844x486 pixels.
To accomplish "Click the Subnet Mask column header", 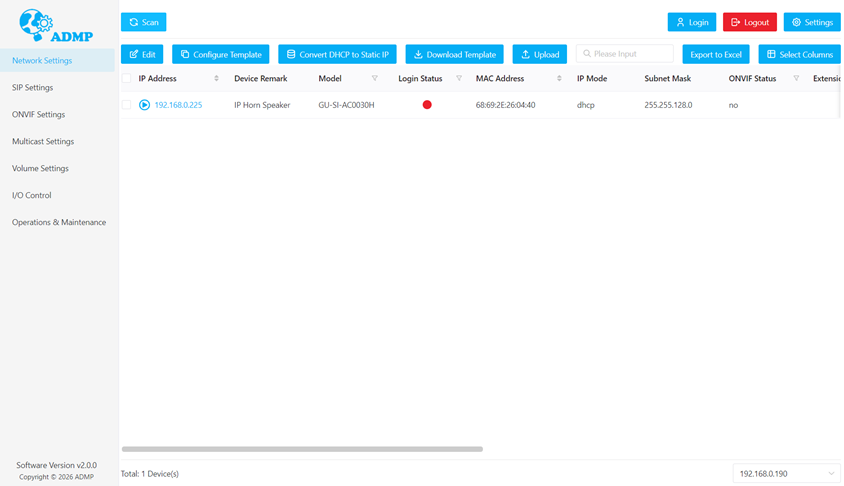I will tap(667, 79).
